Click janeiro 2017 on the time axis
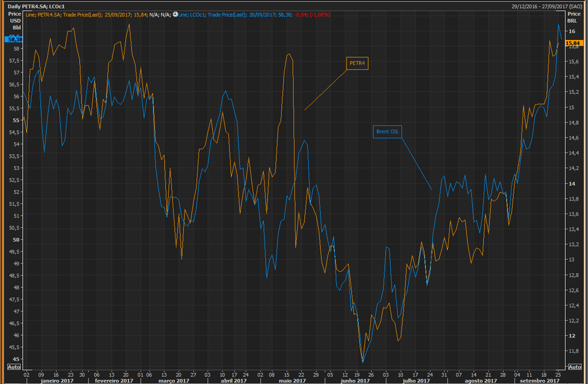Viewport: 588px width, 384px height. [x=56, y=380]
